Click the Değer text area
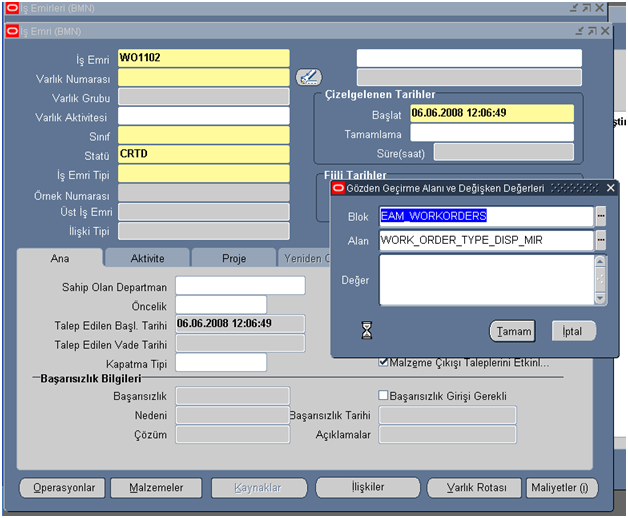Screen dimensions: 628x518 pyautogui.click(x=486, y=279)
